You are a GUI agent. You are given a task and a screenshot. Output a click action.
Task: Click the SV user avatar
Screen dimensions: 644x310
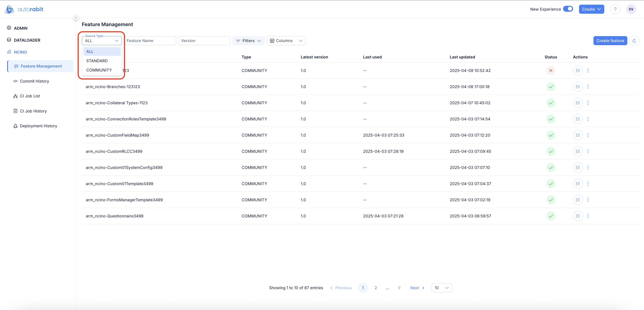click(631, 9)
